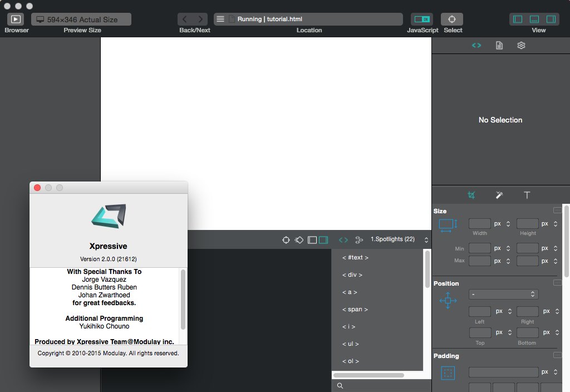Screen dimensions: 570x392
Task: Click the Max width input field
Action: coord(479,261)
